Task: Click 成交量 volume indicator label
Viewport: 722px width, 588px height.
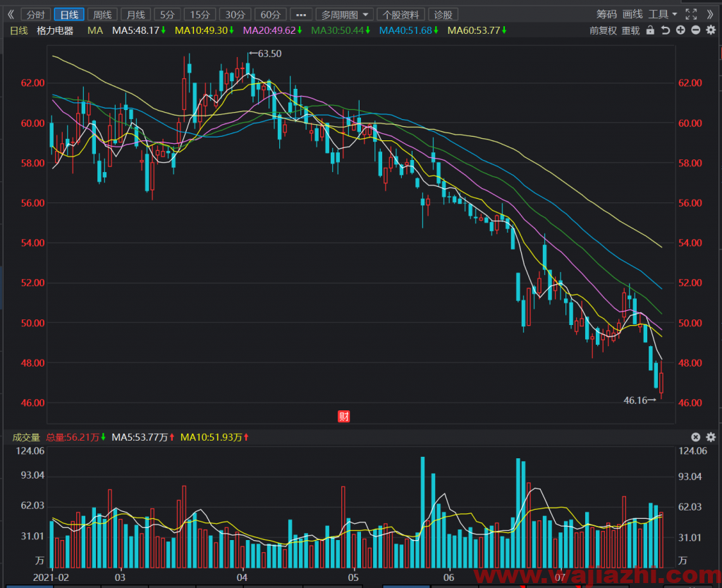Action: [x=26, y=437]
